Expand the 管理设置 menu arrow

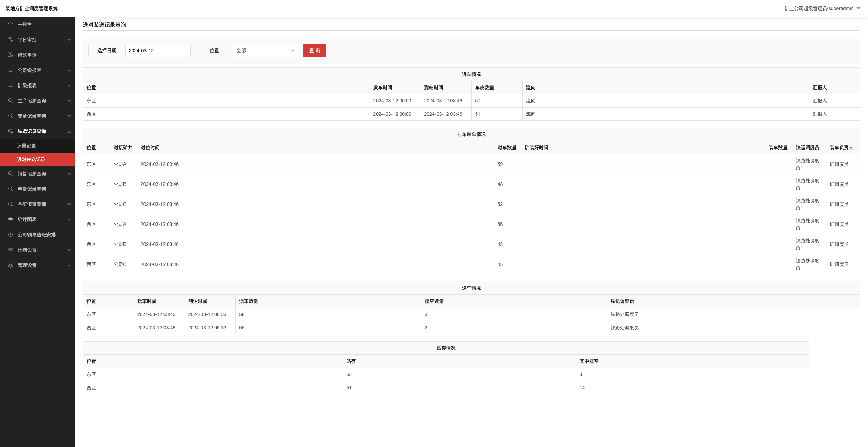click(x=69, y=266)
